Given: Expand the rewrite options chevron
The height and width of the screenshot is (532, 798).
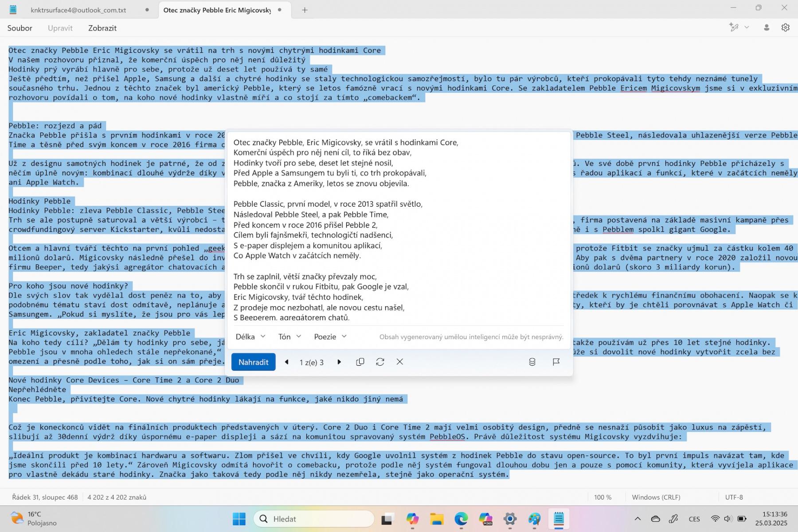Looking at the screenshot, I should coord(747,27).
